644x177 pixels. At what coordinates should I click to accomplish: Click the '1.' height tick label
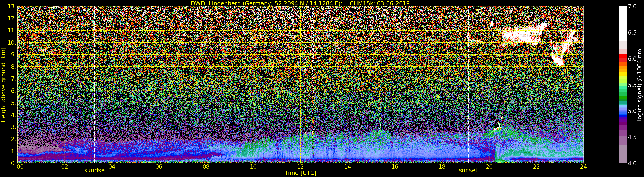tap(13, 151)
